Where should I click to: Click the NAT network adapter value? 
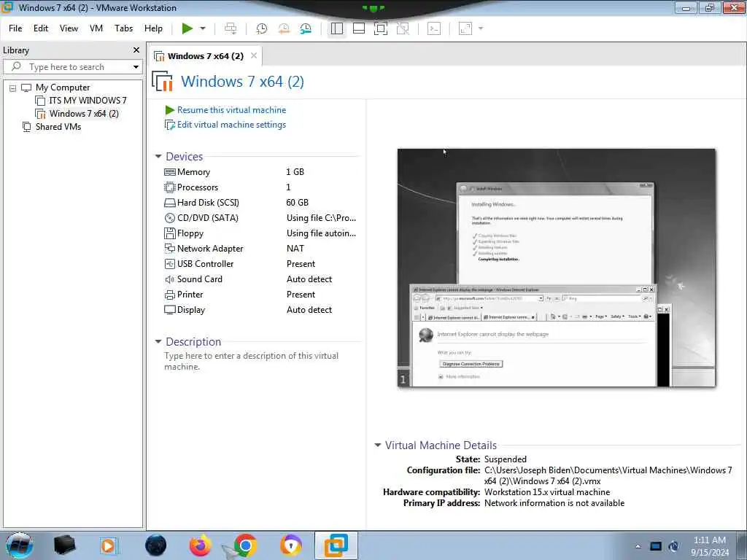pyautogui.click(x=295, y=249)
